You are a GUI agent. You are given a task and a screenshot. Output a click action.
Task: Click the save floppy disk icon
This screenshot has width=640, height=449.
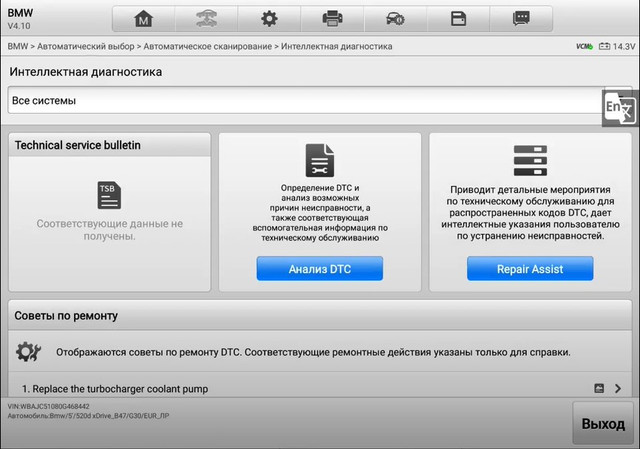(458, 19)
